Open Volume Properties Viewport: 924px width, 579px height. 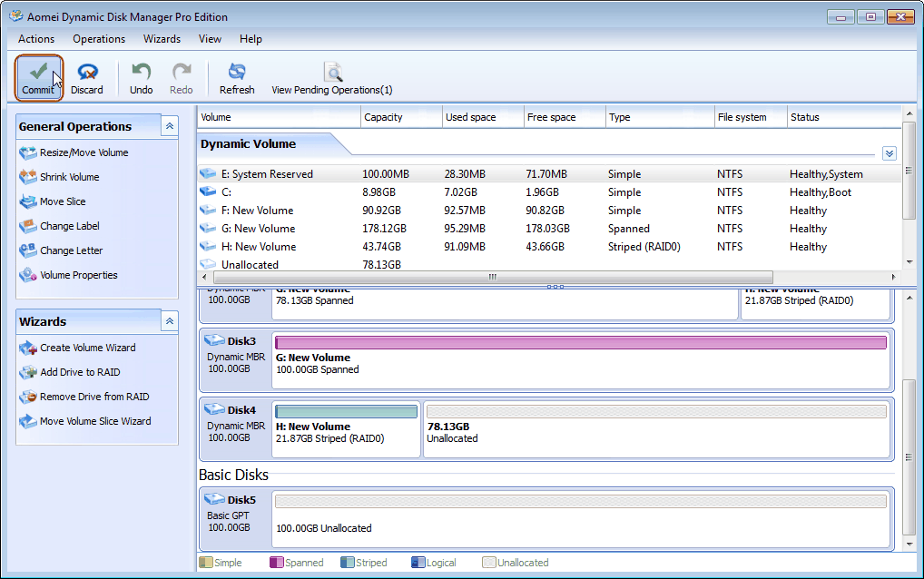pos(78,275)
